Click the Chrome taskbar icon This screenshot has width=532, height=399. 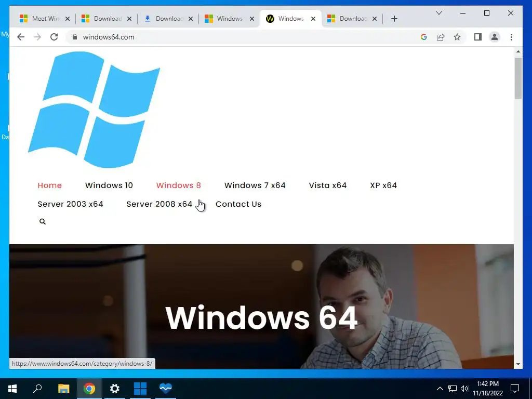(89, 389)
